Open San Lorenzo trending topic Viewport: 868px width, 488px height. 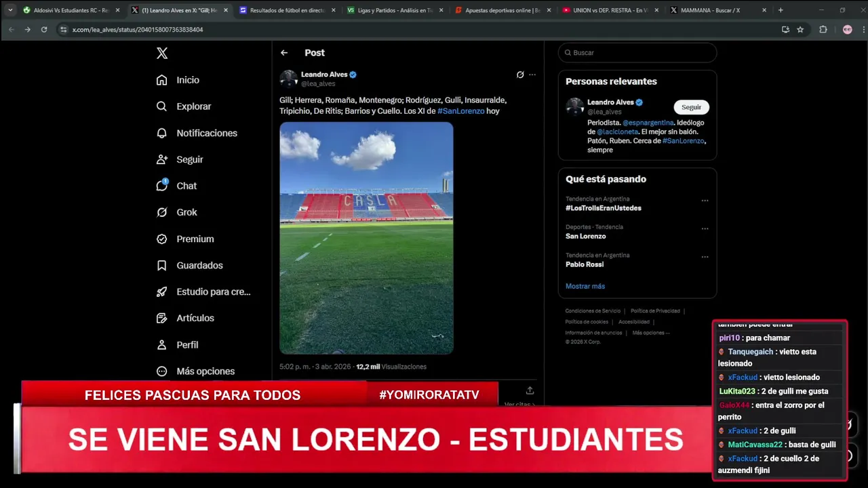pos(586,237)
